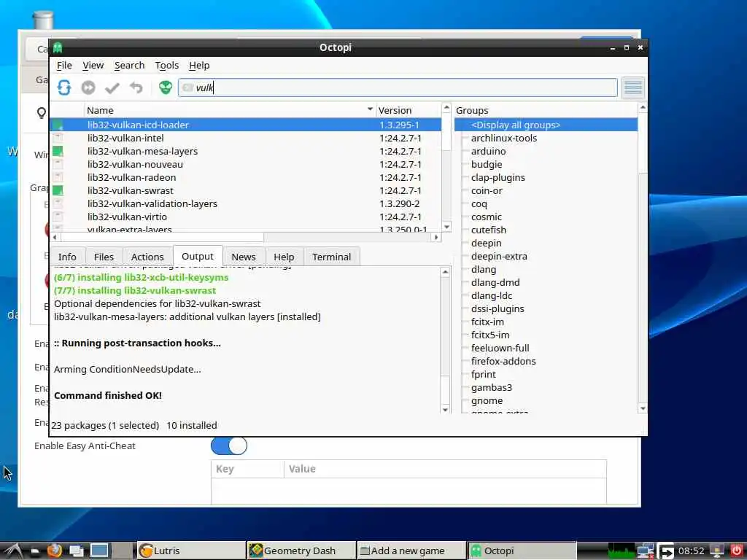Click the Version column header
Viewport: 747px width, 560px height.
409,110
